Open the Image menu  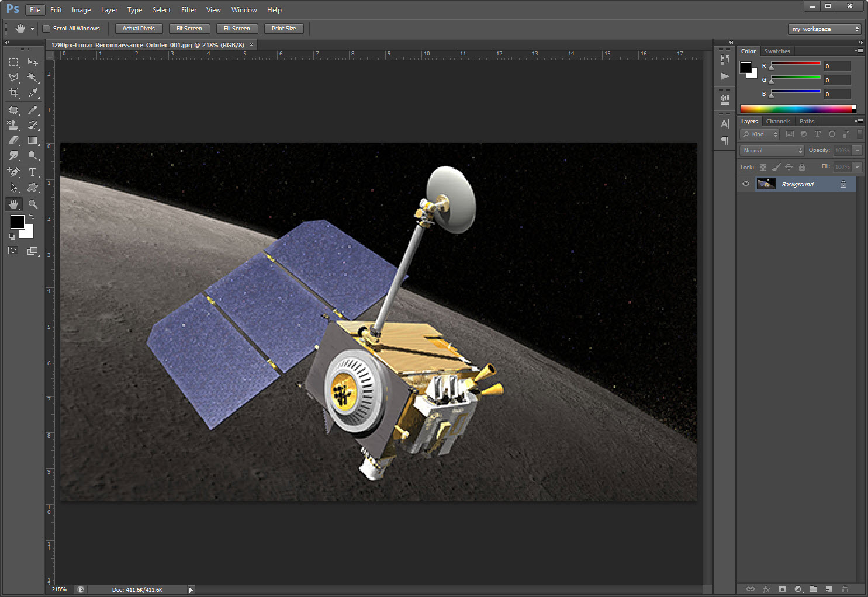click(x=81, y=10)
